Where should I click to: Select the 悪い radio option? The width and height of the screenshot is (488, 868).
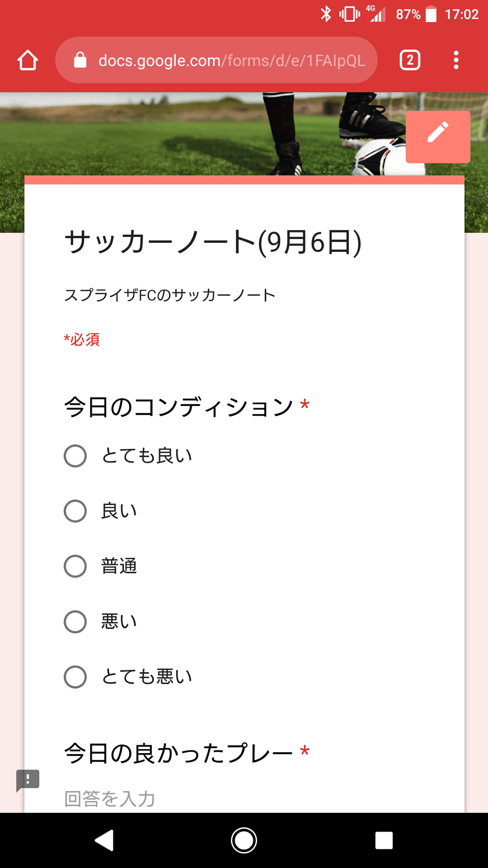[76, 622]
